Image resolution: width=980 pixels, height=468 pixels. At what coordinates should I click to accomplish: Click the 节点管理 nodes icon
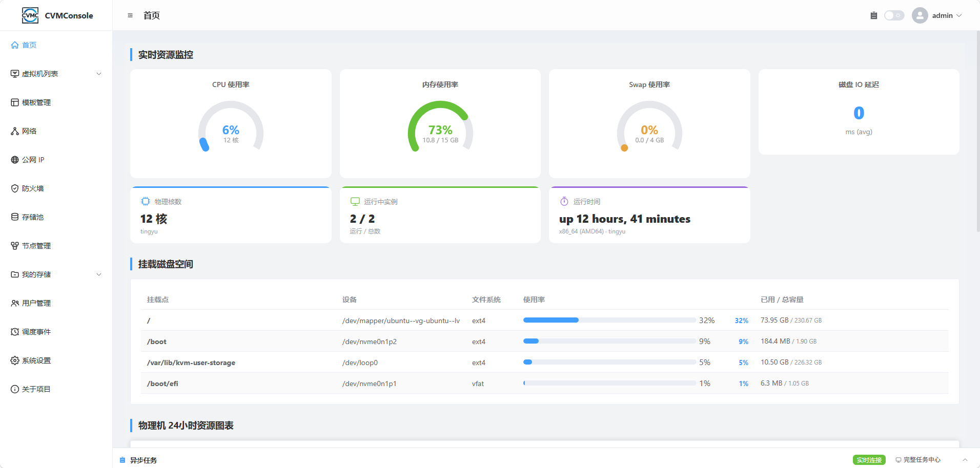coord(15,246)
